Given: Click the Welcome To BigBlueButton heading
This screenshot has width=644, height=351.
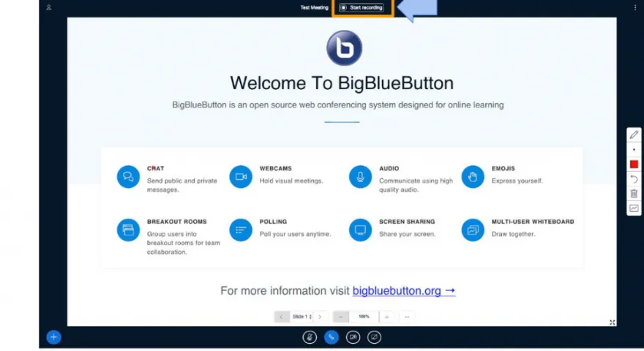Looking at the screenshot, I should pyautogui.click(x=342, y=83).
